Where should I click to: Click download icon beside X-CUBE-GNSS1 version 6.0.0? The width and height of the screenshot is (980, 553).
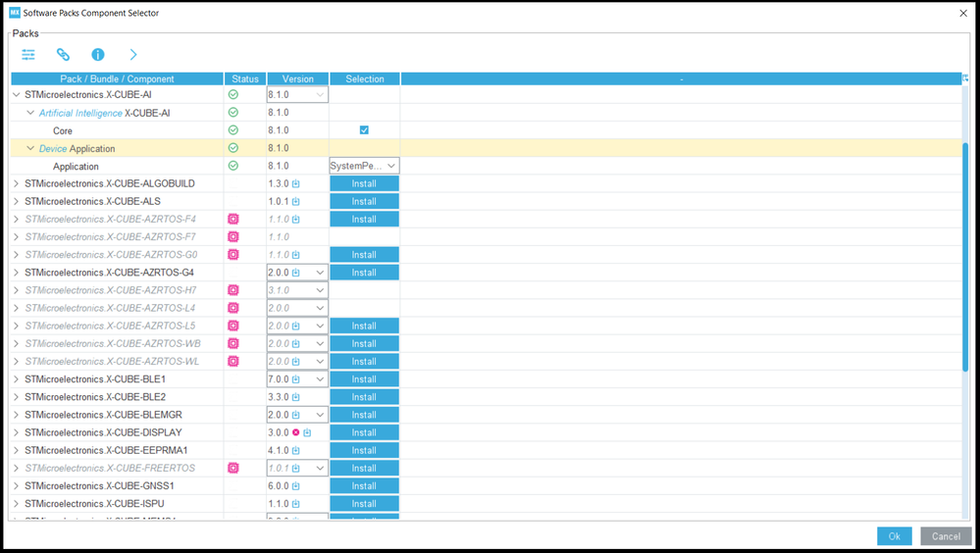(x=295, y=486)
